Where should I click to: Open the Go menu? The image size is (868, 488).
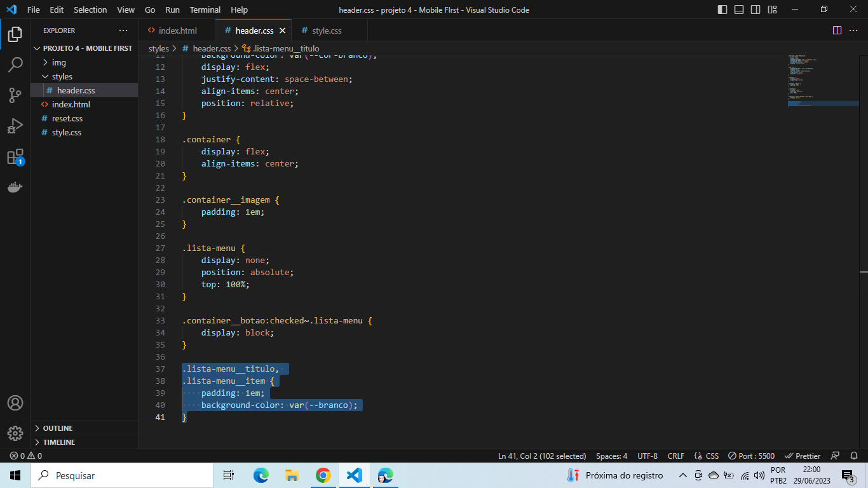pos(150,10)
